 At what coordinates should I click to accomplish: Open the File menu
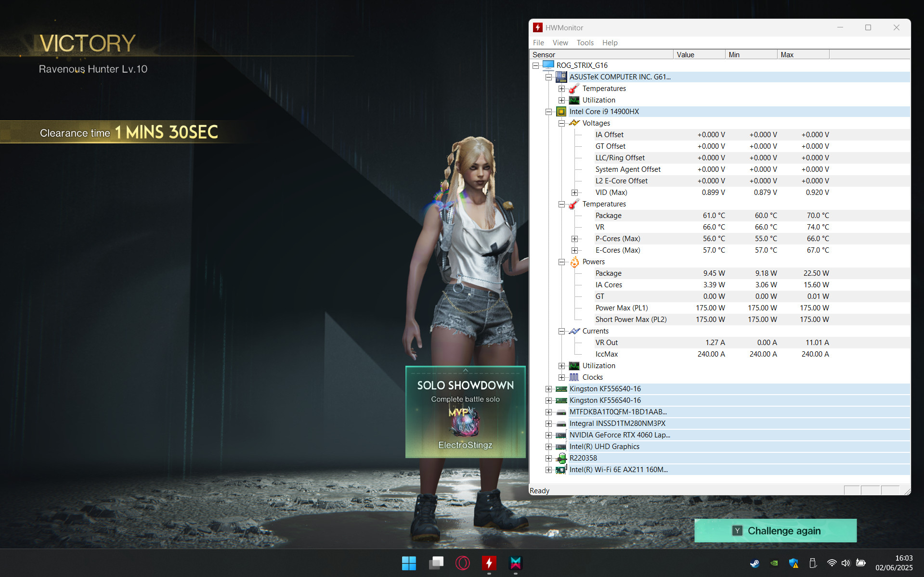[538, 43]
